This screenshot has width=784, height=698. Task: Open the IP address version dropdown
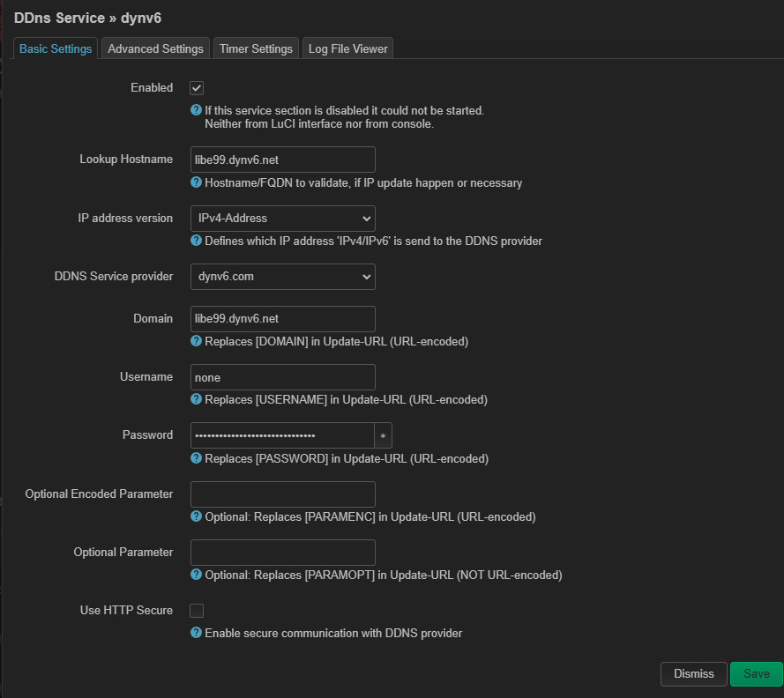(x=282, y=218)
